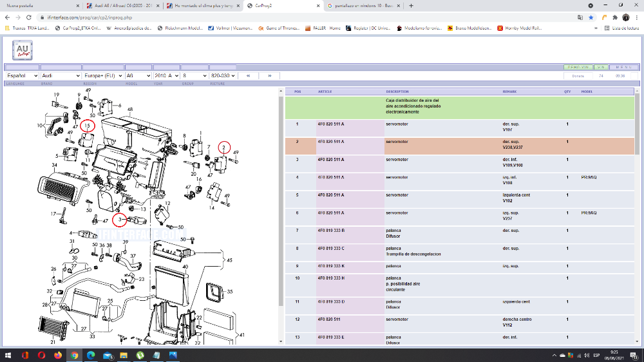Switch to the He montado el clima plus tab
644x362 pixels.
coord(204,6)
